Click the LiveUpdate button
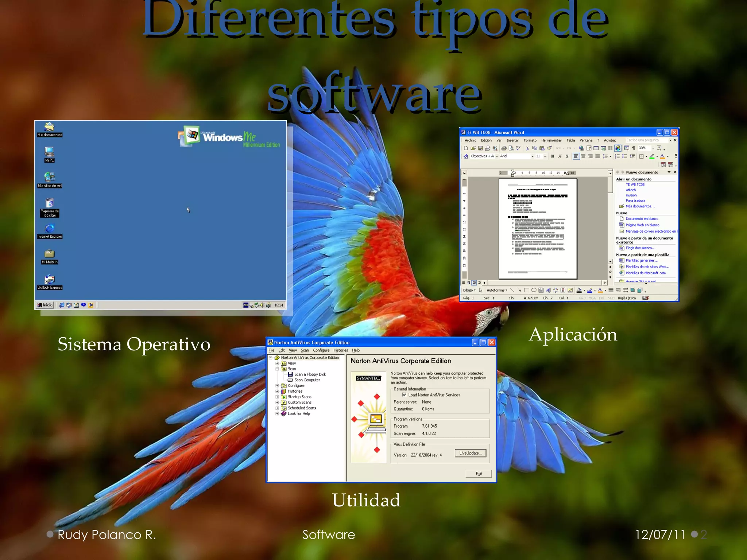 pyautogui.click(x=470, y=453)
